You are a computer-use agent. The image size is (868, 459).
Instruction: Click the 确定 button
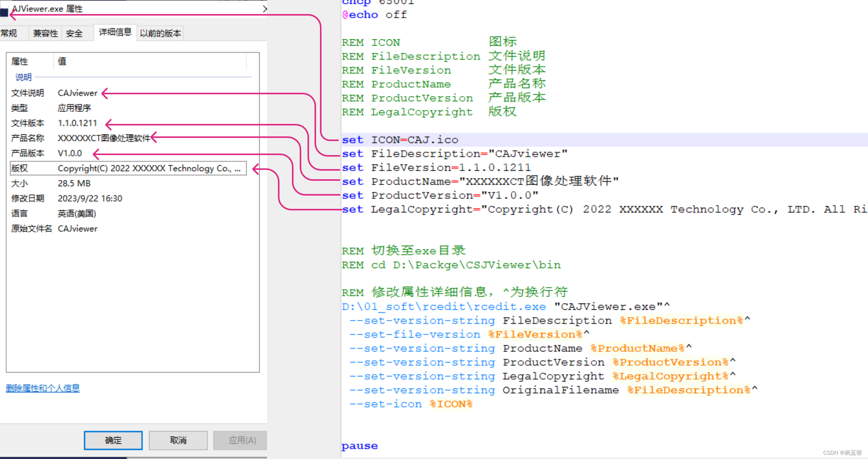(113, 440)
